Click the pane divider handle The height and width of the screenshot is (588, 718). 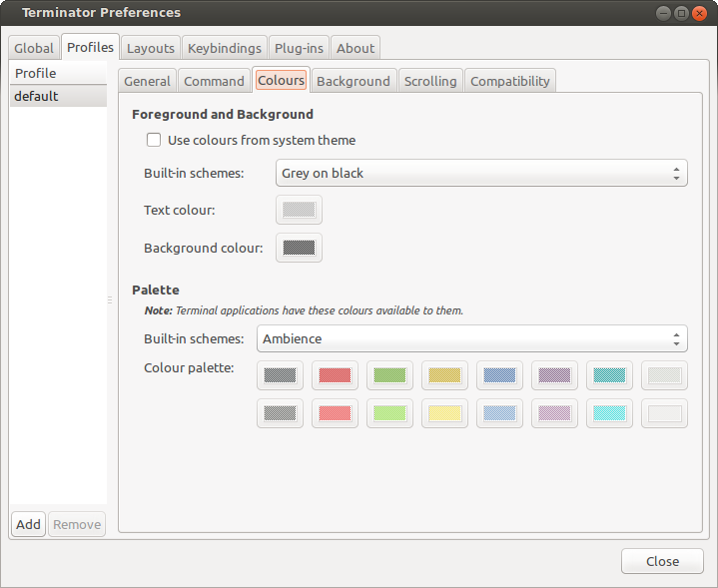tap(110, 299)
